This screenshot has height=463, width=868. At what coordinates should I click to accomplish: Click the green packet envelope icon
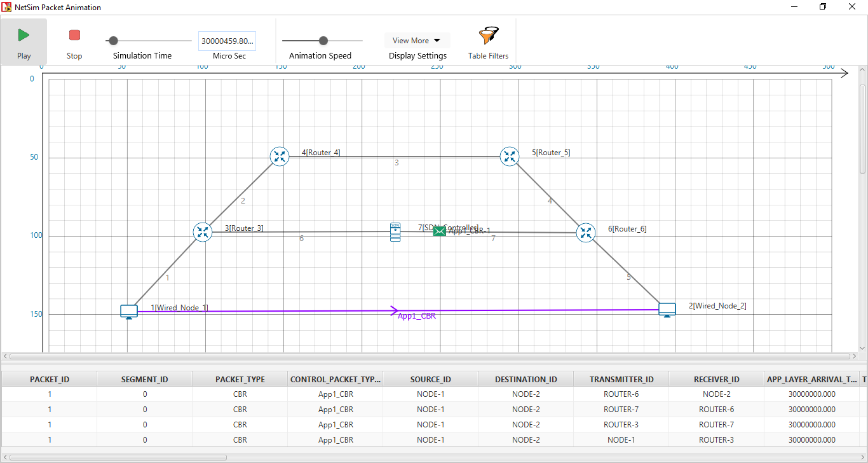(439, 231)
